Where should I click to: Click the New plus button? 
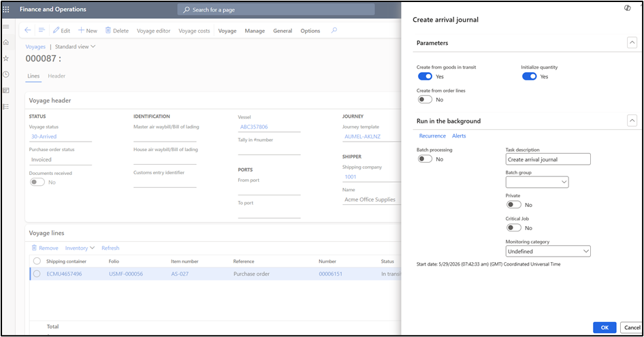[88, 31]
